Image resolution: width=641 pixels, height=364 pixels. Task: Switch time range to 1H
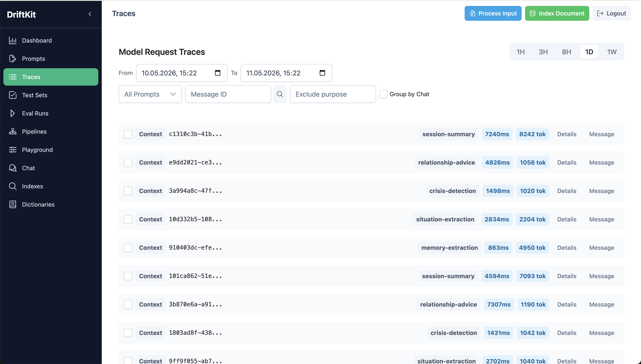(521, 52)
